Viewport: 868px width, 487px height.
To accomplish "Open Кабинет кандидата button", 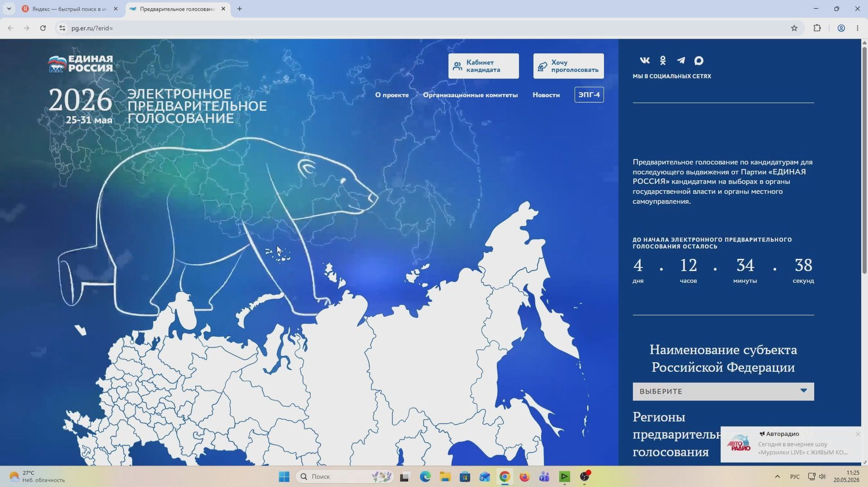I will click(484, 66).
